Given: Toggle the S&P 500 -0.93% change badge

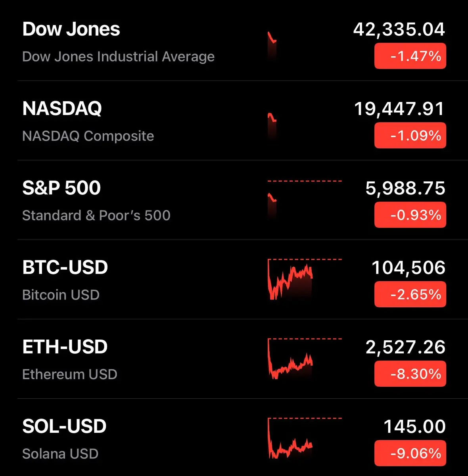Looking at the screenshot, I should pyautogui.click(x=410, y=215).
